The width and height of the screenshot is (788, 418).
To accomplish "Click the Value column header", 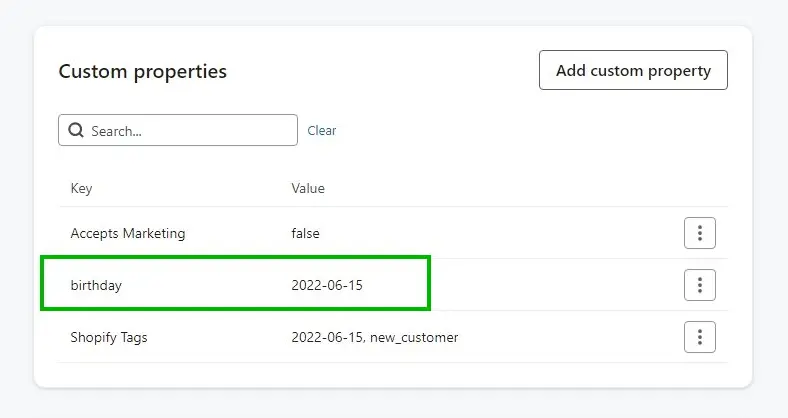I will [308, 188].
